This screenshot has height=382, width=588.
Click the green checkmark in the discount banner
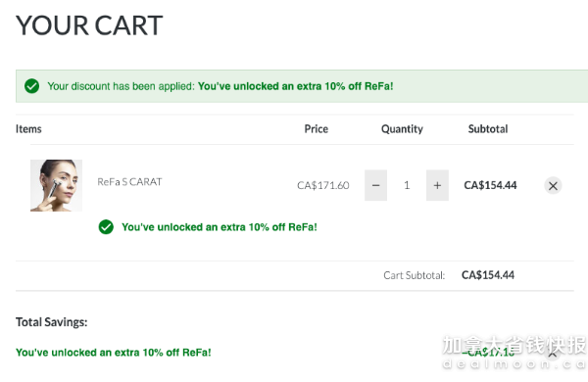[x=32, y=86]
